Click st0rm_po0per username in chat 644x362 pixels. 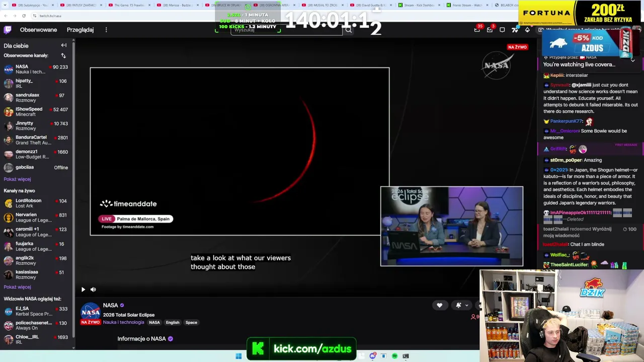(566, 160)
